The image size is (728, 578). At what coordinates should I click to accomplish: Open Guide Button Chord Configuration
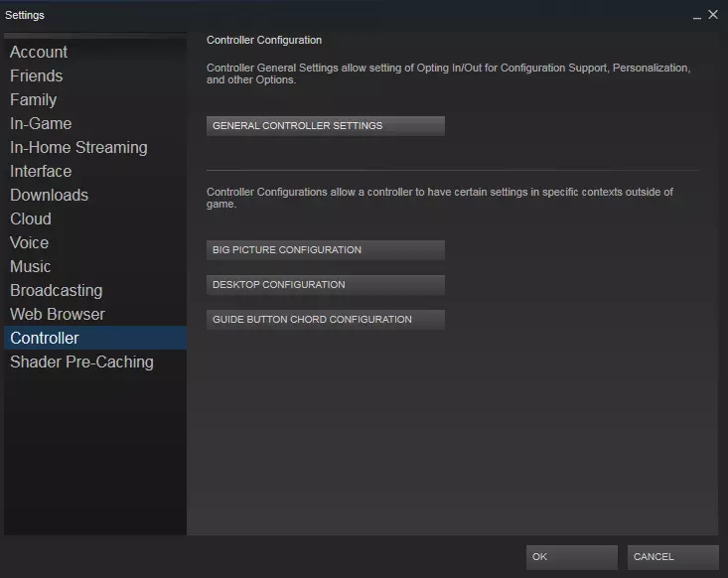(x=326, y=320)
